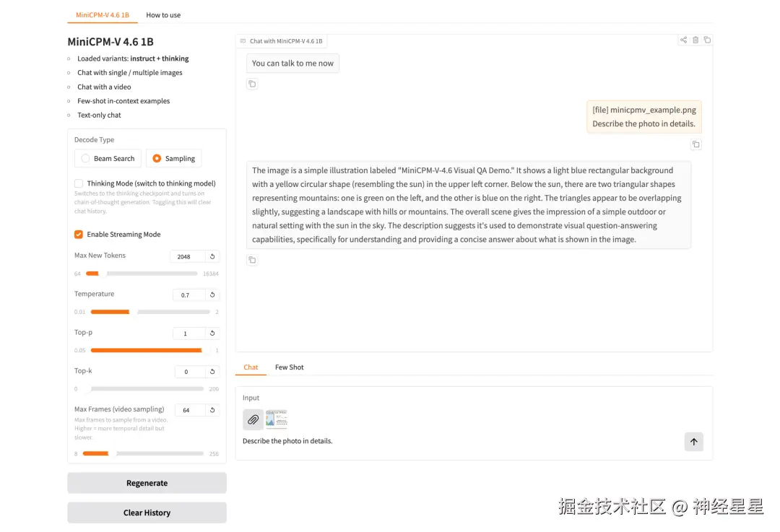The height and width of the screenshot is (532, 780).
Task: Click the Regenerate button
Action: pos(147,483)
